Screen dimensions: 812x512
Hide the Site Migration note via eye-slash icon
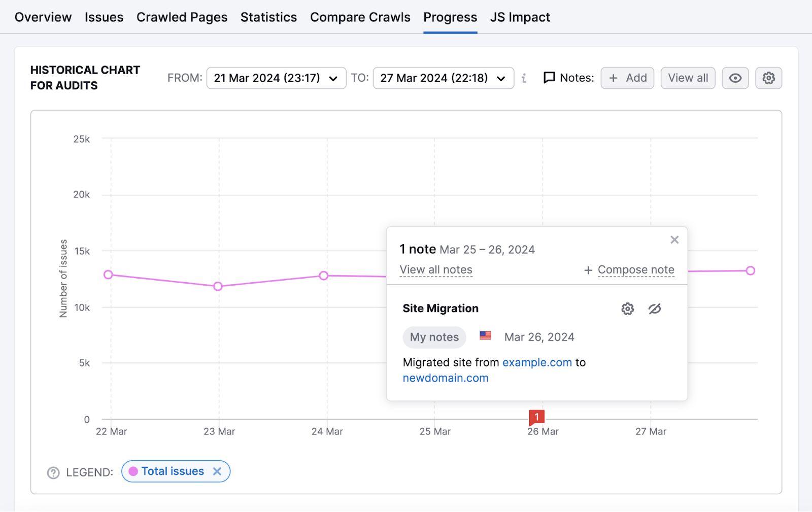coord(655,309)
